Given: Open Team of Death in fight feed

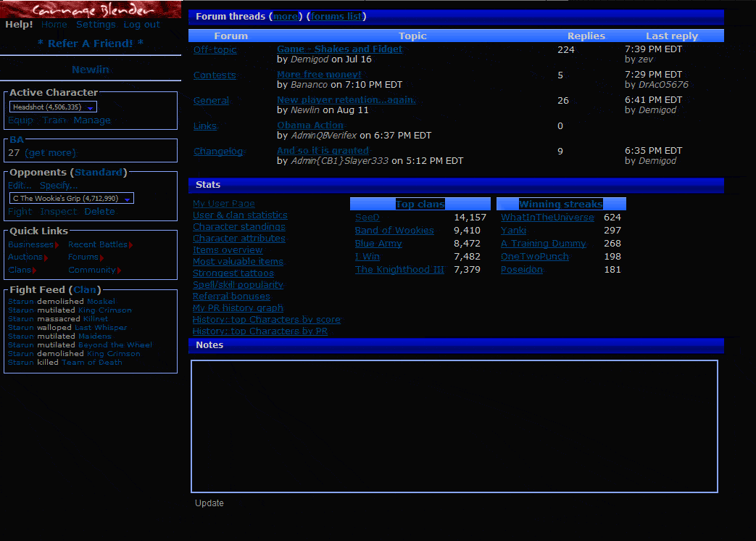Looking at the screenshot, I should (x=91, y=362).
